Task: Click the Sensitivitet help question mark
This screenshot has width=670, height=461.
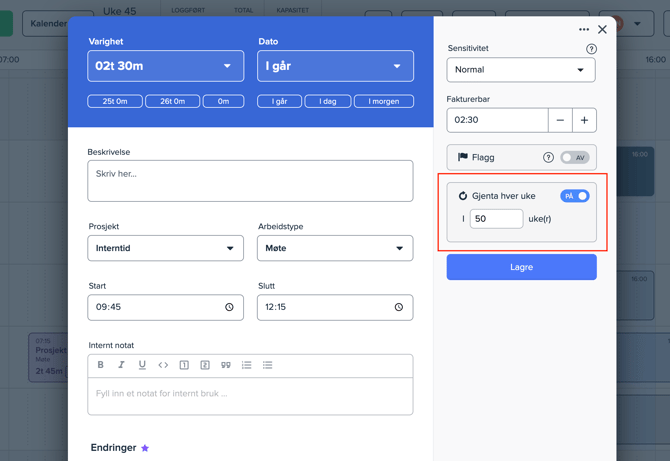Action: 591,49
